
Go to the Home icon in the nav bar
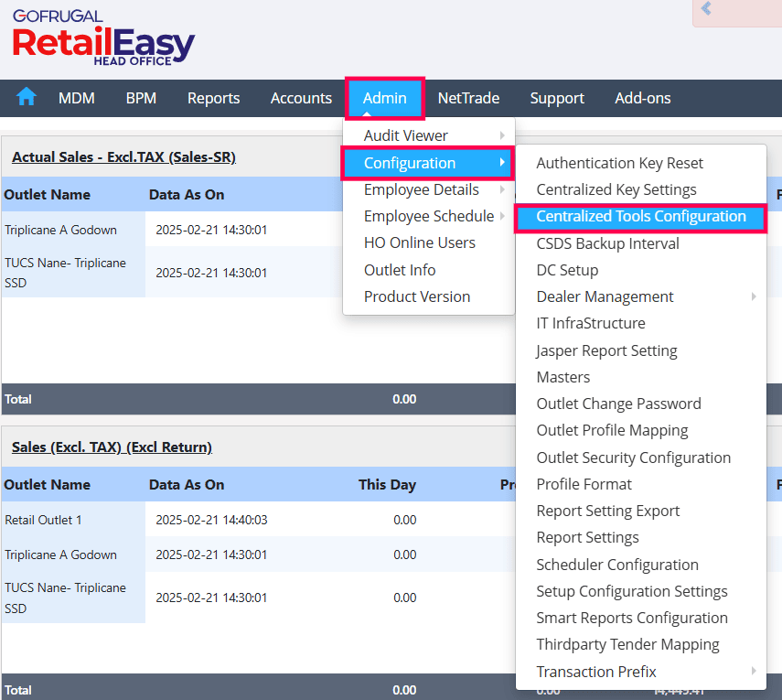[27, 97]
